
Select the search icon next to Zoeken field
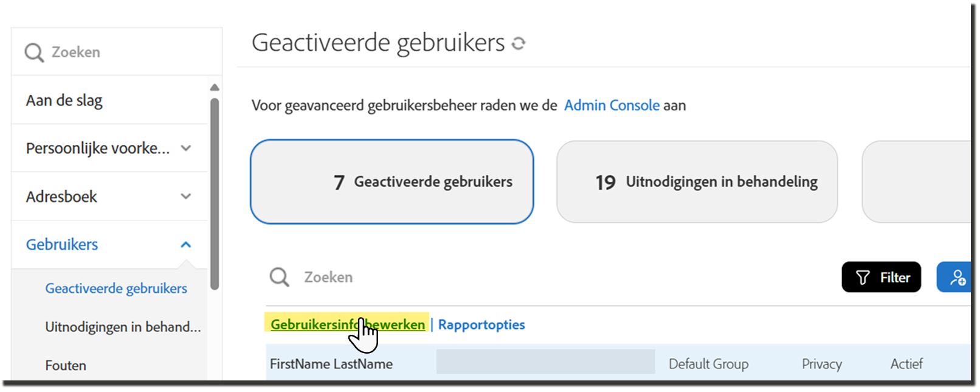pyautogui.click(x=279, y=277)
